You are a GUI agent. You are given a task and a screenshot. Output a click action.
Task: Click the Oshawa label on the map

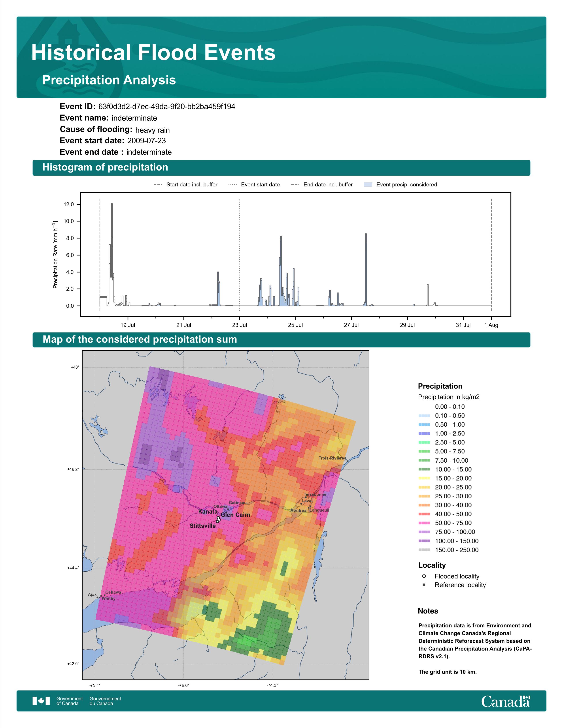pyautogui.click(x=113, y=592)
